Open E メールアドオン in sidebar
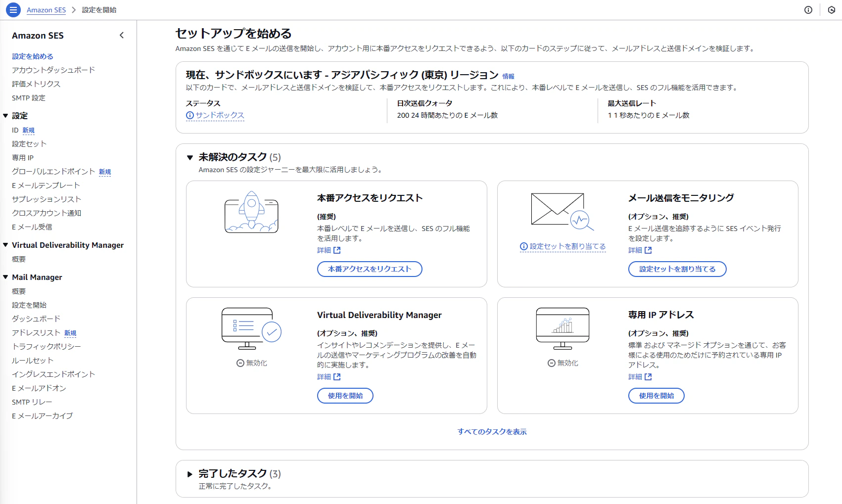842x504 pixels. point(39,388)
